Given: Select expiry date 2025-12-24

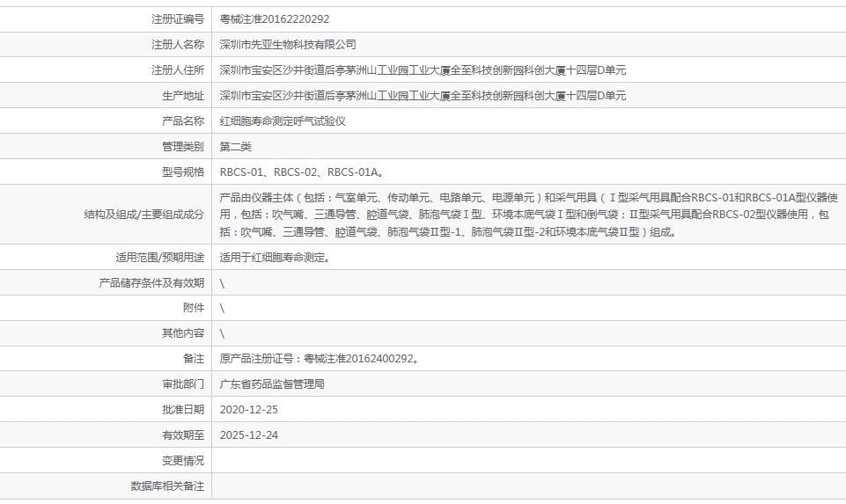Looking at the screenshot, I should point(249,435).
